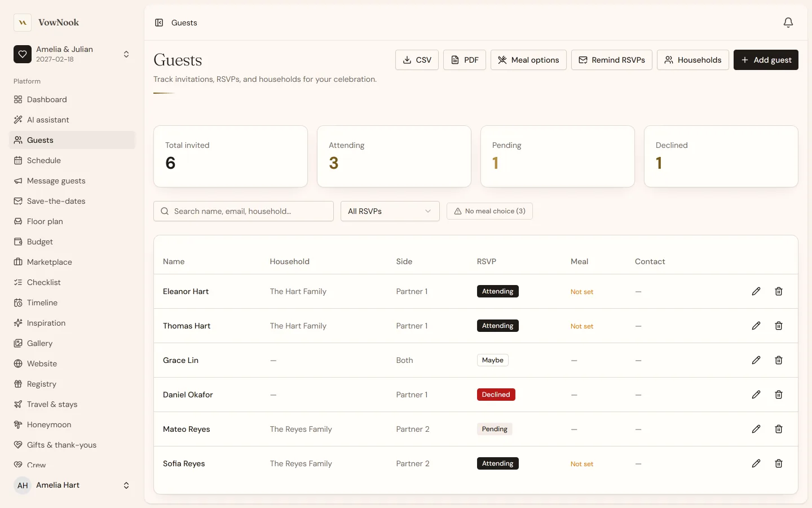Select Guests in the sidebar
The width and height of the screenshot is (812, 508).
pos(72,140)
